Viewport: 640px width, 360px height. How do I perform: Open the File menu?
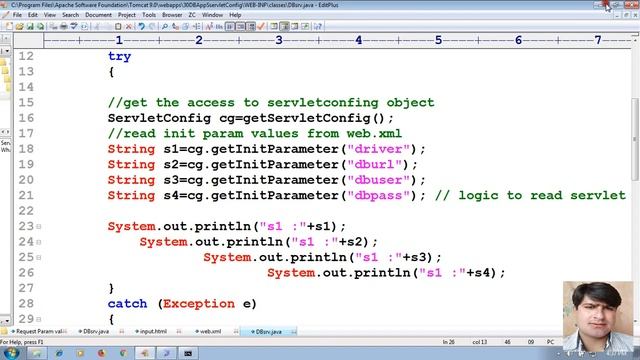coord(17,15)
